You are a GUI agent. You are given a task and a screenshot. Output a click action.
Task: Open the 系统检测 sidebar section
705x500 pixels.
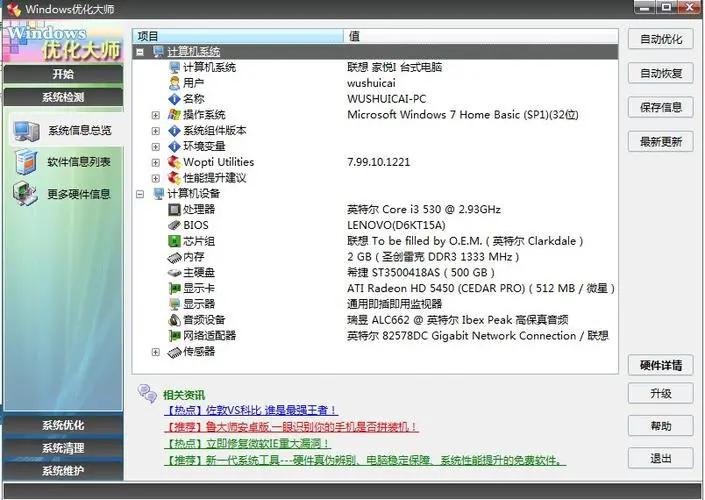click(x=63, y=97)
